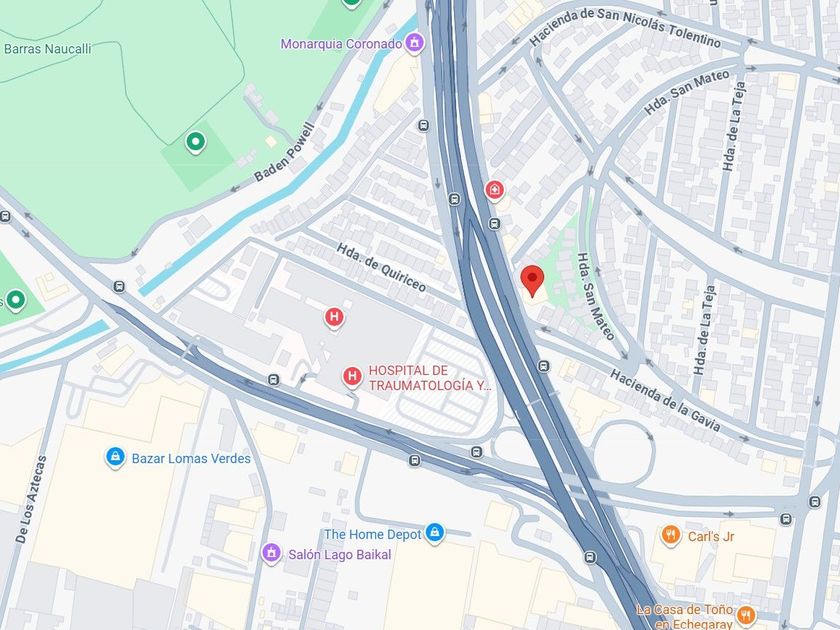The height and width of the screenshot is (630, 840).
Task: Click the Carl's Jr place name
Action: pyautogui.click(x=711, y=536)
